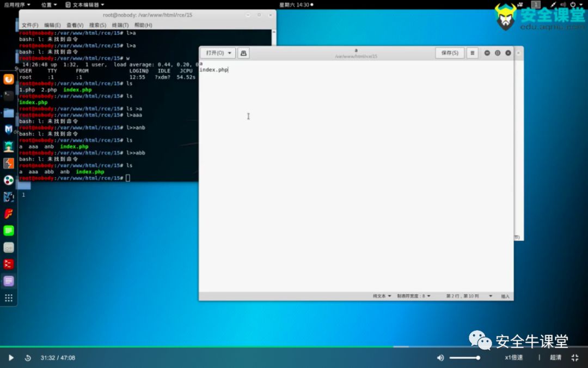Viewport: 588px width, 368px height.
Task: Open the purple text editor dock icon
Action: [9, 281]
